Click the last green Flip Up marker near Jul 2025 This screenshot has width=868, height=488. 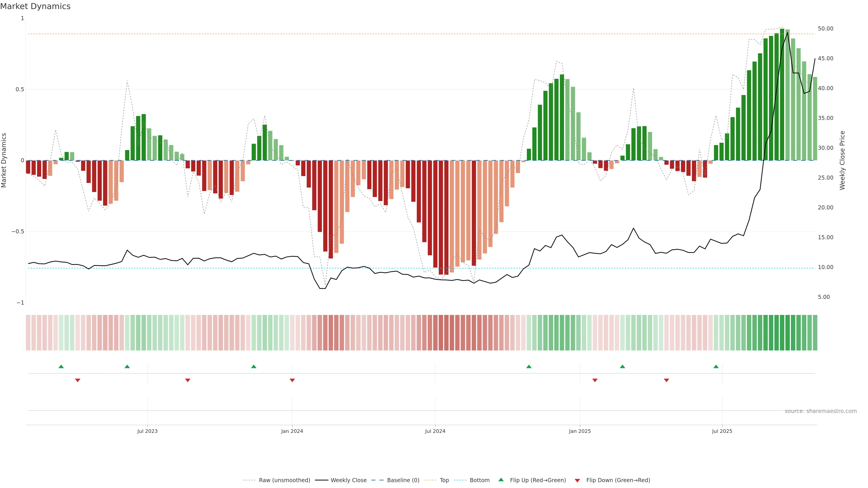[x=716, y=366]
